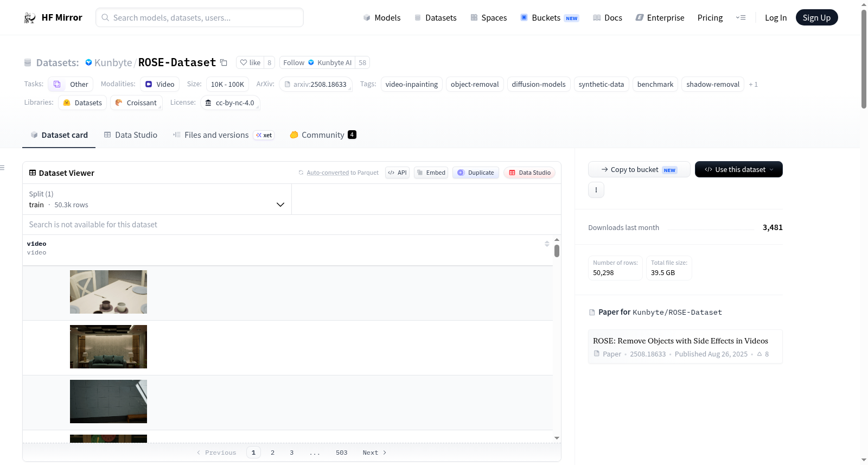Open Enterprise page
Screen dimensions: 868x465
(660, 18)
